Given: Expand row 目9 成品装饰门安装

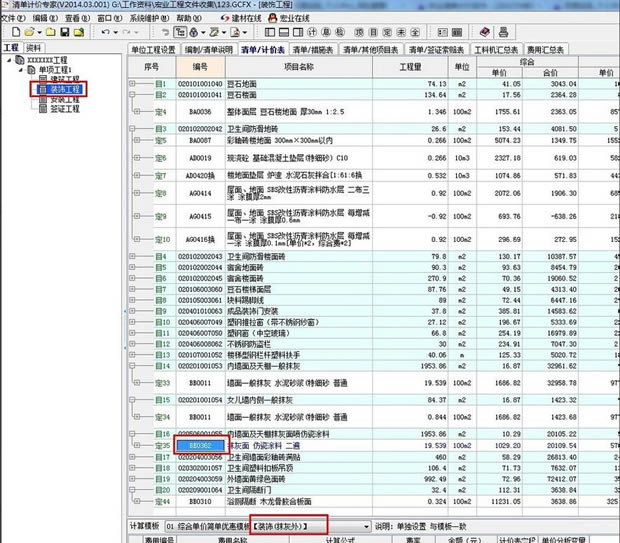Looking at the screenshot, I should click(x=132, y=311).
